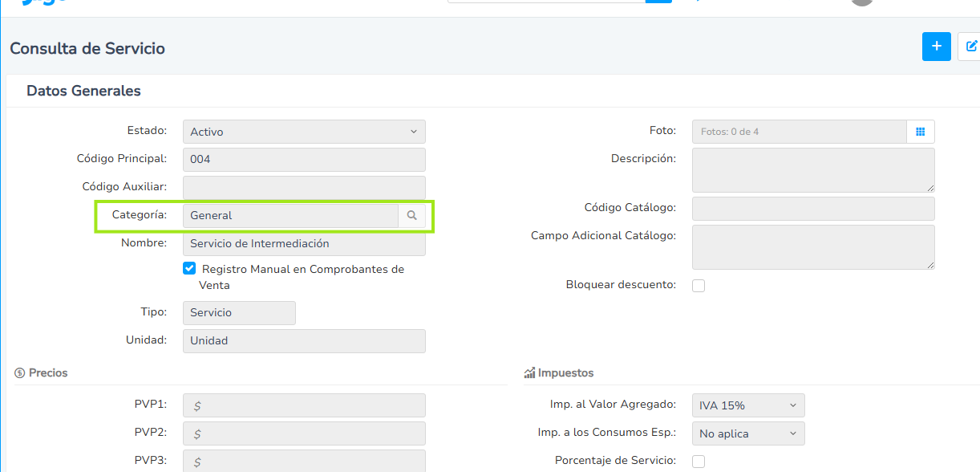Click the Imp. al Valor Agregado: label
The width and height of the screenshot is (980, 472).
[x=613, y=404]
